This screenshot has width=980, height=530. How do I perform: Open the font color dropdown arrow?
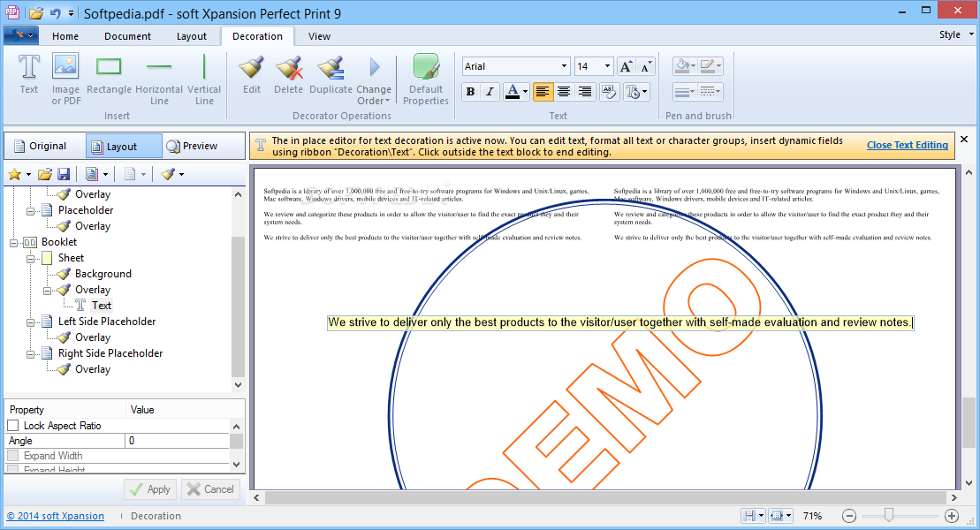pos(525,92)
